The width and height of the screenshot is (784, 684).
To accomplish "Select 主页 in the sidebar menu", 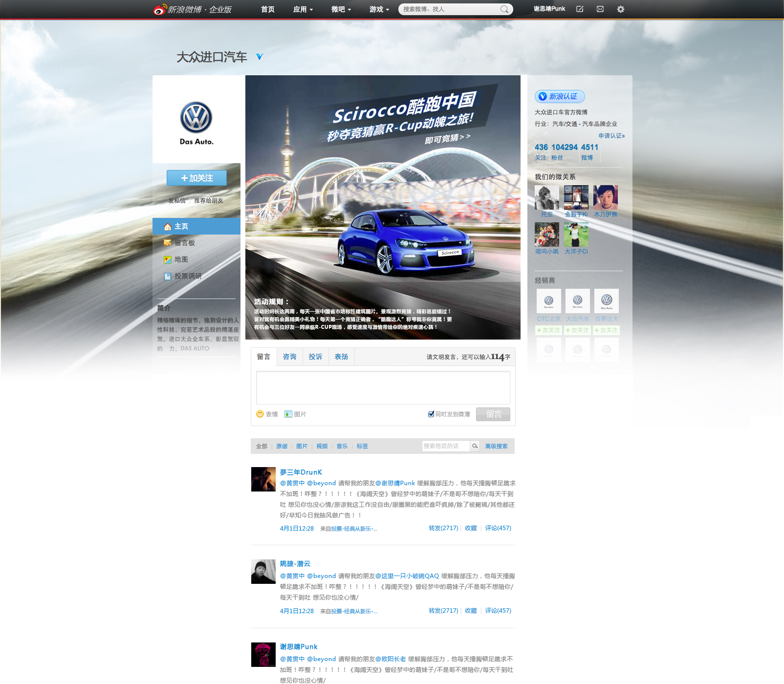I will tap(196, 226).
